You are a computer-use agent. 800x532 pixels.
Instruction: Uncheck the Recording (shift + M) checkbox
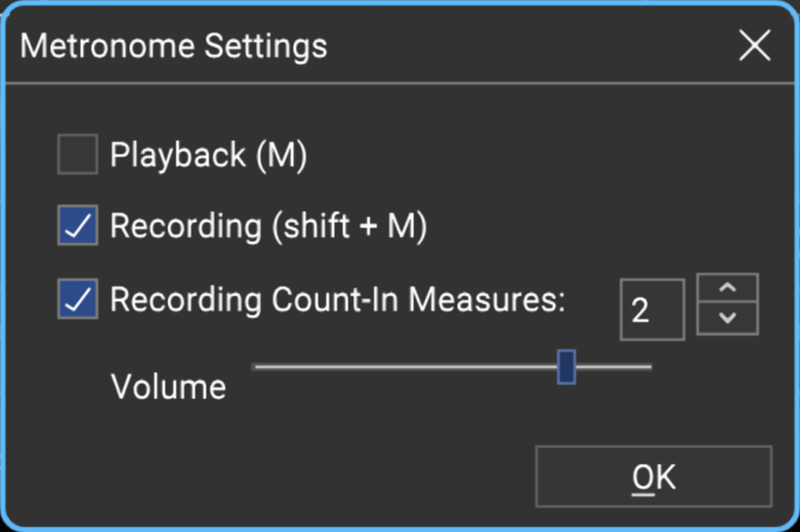(77, 226)
